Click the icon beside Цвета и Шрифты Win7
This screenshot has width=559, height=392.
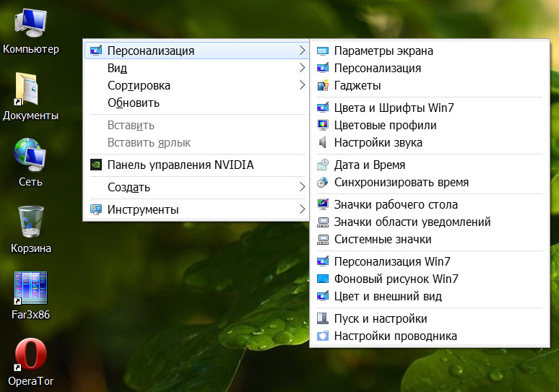[323, 108]
